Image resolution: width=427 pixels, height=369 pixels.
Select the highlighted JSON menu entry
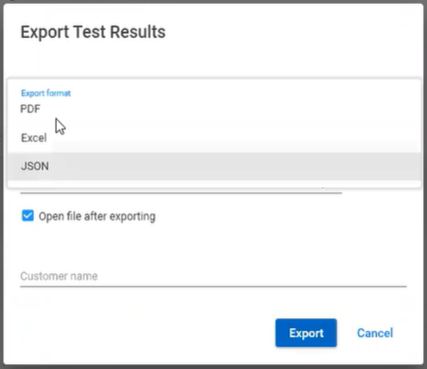point(214,166)
